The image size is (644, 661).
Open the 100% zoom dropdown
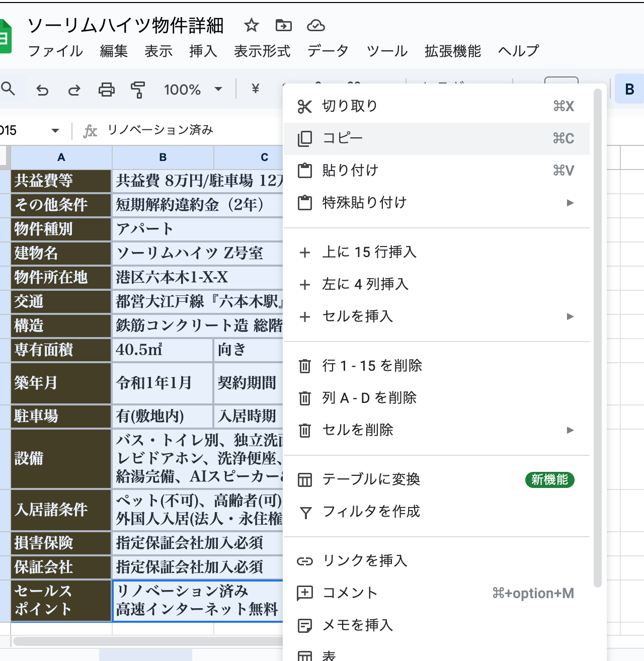[193, 90]
